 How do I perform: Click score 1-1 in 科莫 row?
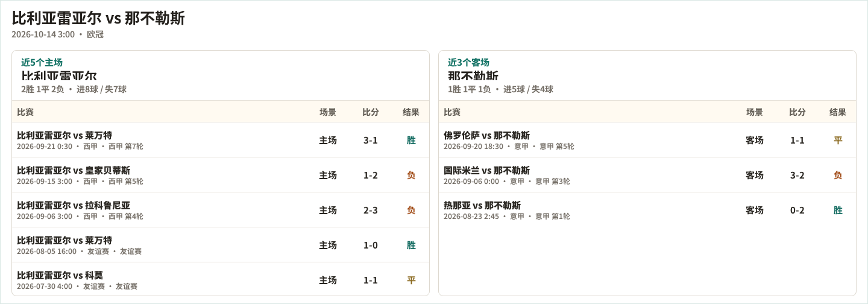[x=371, y=280]
